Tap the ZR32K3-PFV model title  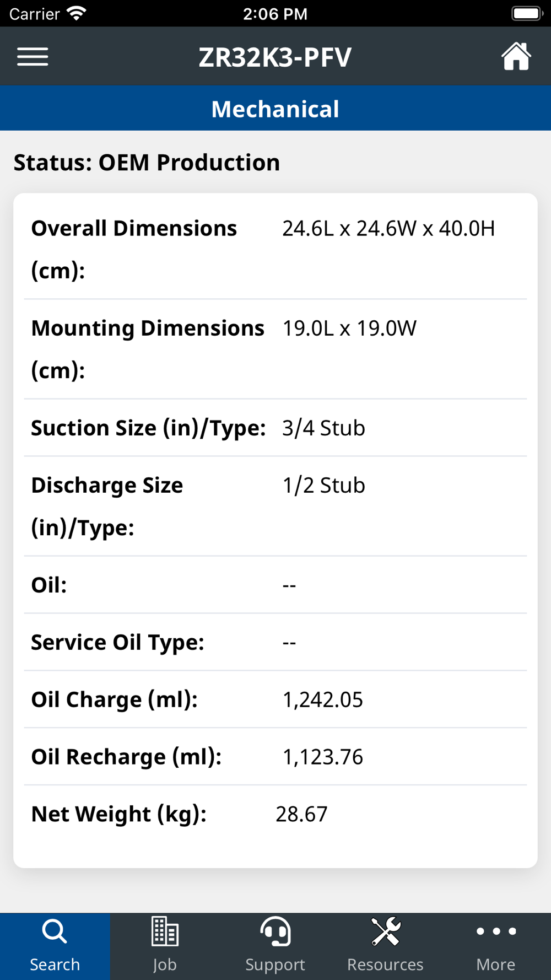(x=275, y=57)
